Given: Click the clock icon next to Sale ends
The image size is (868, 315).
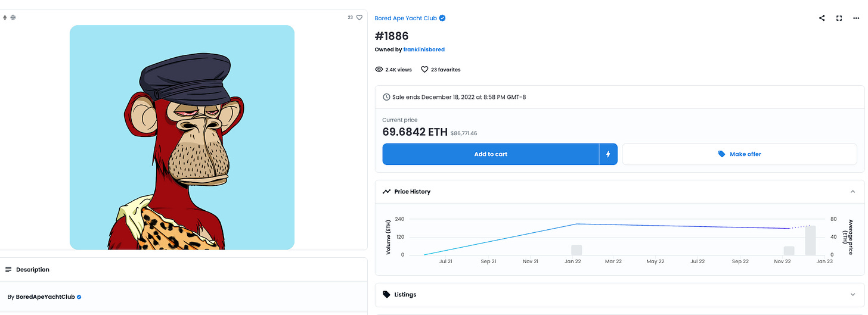Looking at the screenshot, I should 386,97.
